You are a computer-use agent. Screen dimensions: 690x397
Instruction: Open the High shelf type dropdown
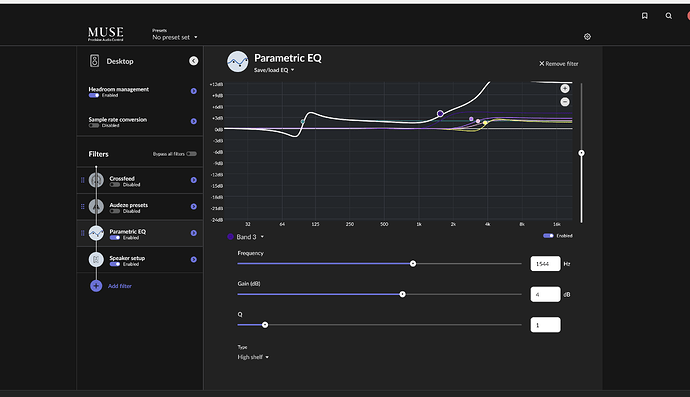click(x=253, y=357)
